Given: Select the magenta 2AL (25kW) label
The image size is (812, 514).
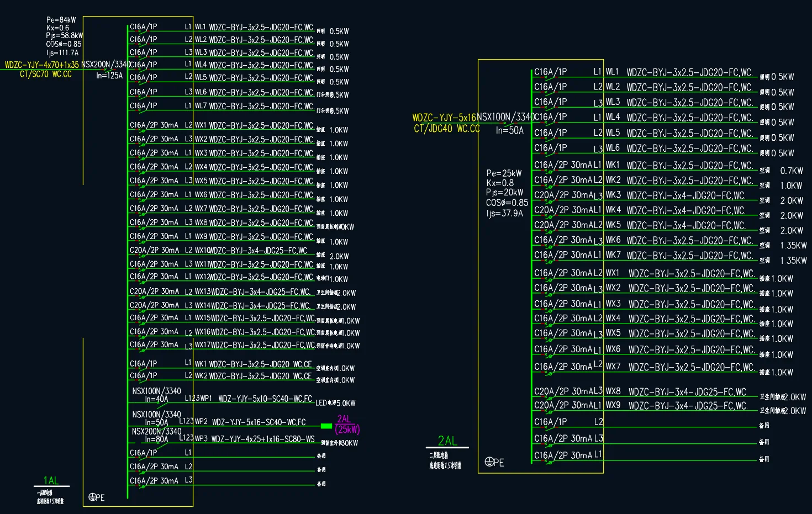Looking at the screenshot, I should coord(346,425).
